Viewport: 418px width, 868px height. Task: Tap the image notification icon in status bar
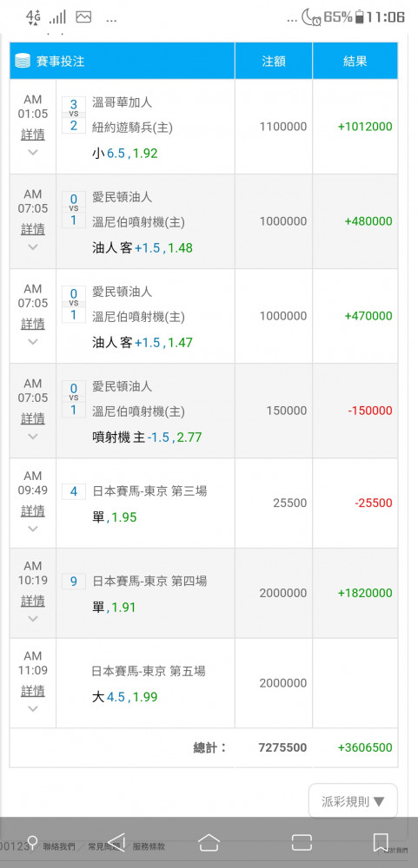83,17
